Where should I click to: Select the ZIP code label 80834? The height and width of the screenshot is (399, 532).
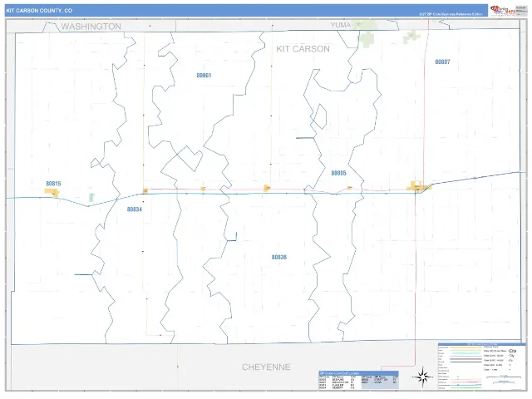coord(135,209)
